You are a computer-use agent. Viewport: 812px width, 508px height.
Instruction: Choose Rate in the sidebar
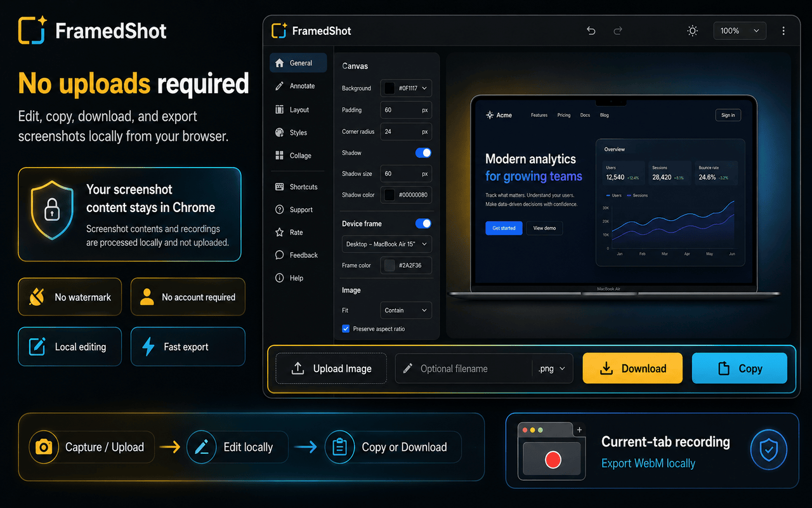click(x=298, y=232)
